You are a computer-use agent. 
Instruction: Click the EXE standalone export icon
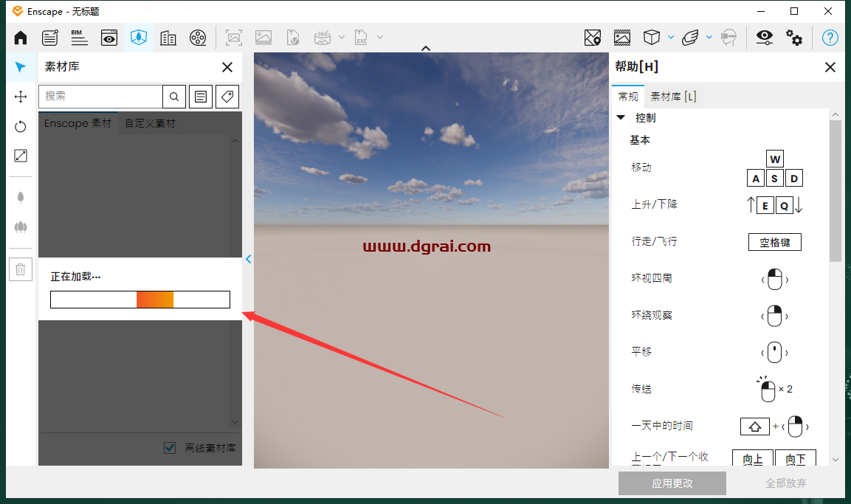[361, 38]
